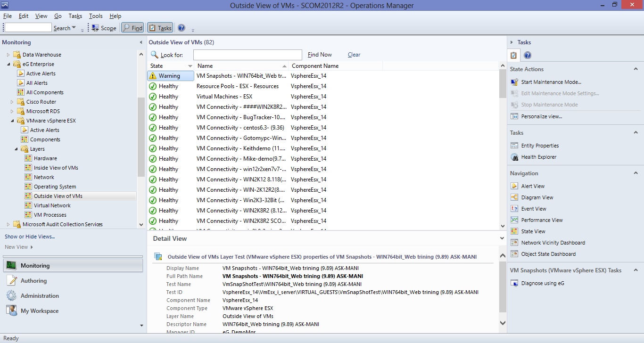Open the Search dropdown arrow

74,28
